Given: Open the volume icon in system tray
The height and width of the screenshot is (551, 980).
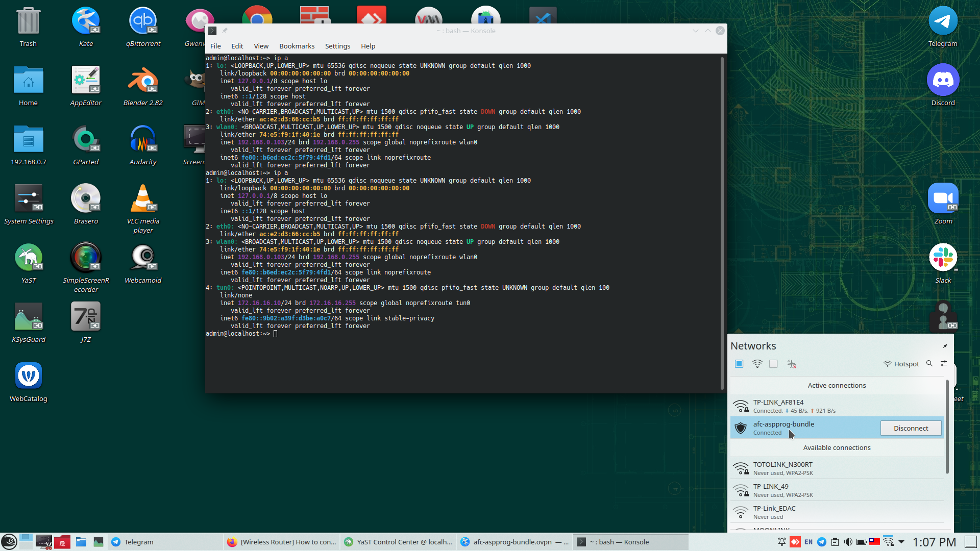Looking at the screenshot, I should click(x=848, y=542).
